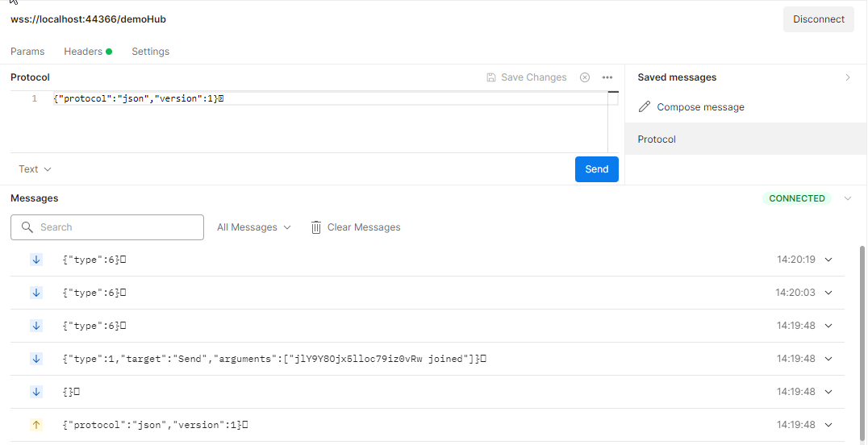Switch to the Params tab

(27, 52)
